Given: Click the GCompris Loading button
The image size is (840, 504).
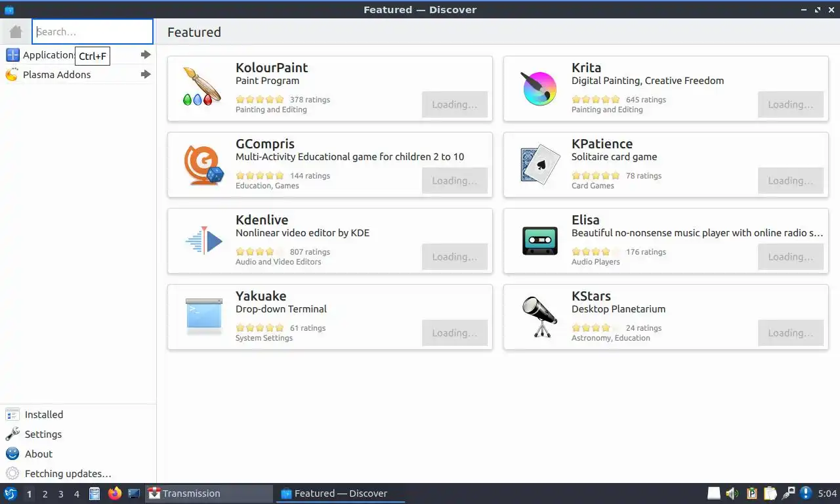Looking at the screenshot, I should coord(455,180).
